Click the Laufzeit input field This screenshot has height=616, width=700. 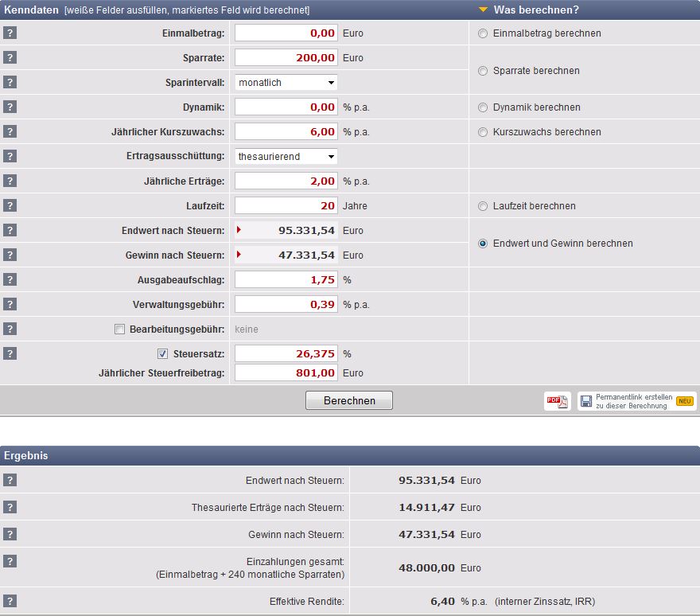click(x=286, y=206)
